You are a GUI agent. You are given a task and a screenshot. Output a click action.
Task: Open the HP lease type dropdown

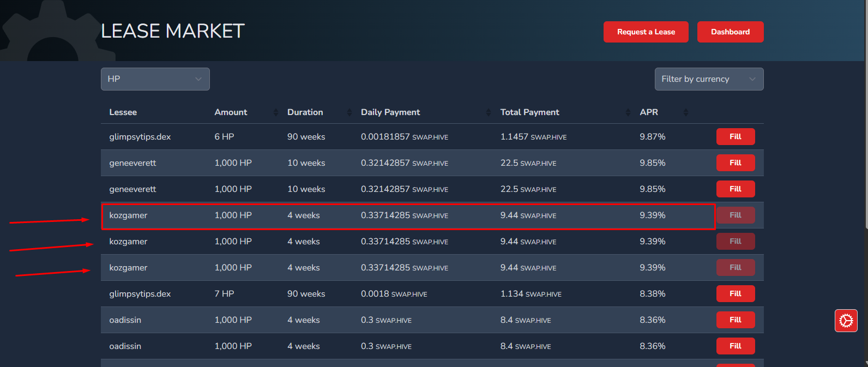(x=155, y=79)
